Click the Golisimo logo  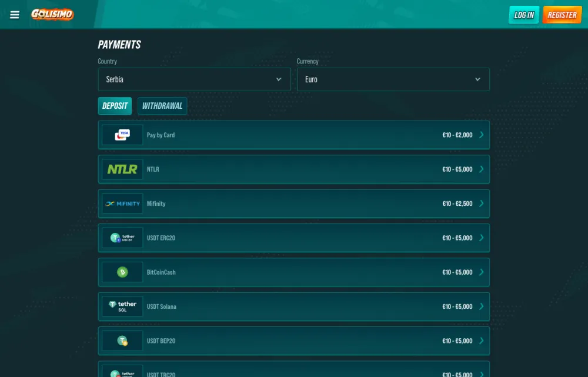(52, 14)
